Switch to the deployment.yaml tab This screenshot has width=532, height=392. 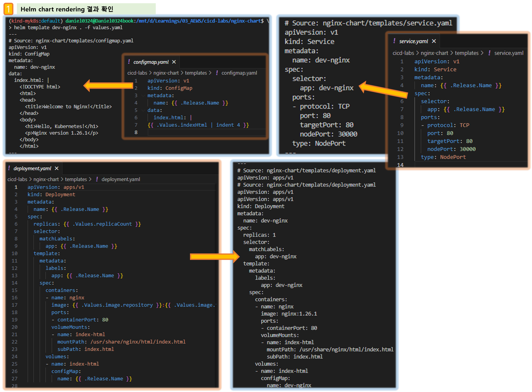point(32,168)
